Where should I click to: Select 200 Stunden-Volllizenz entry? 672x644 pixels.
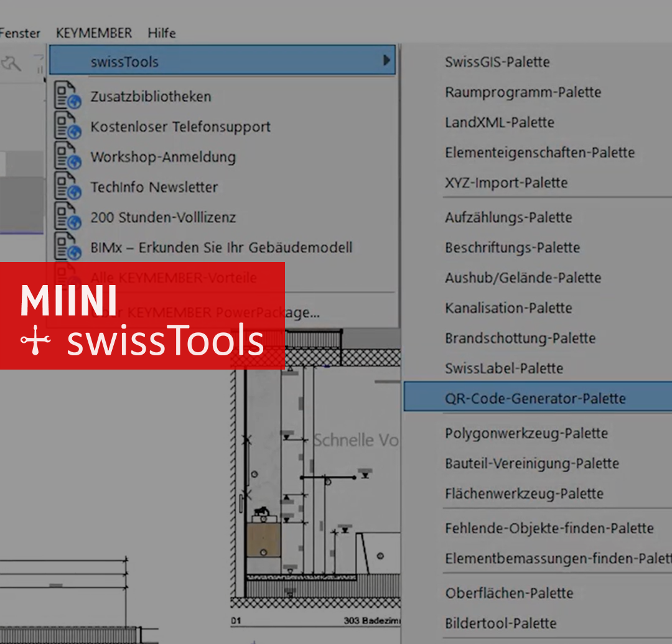(163, 217)
